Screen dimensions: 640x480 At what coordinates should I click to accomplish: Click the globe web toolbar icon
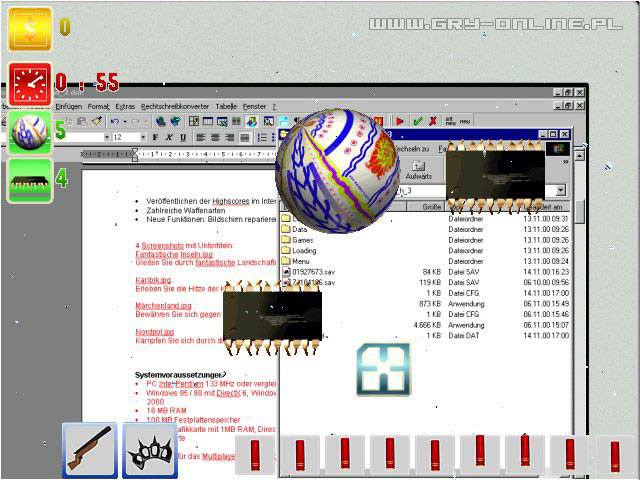[161, 121]
